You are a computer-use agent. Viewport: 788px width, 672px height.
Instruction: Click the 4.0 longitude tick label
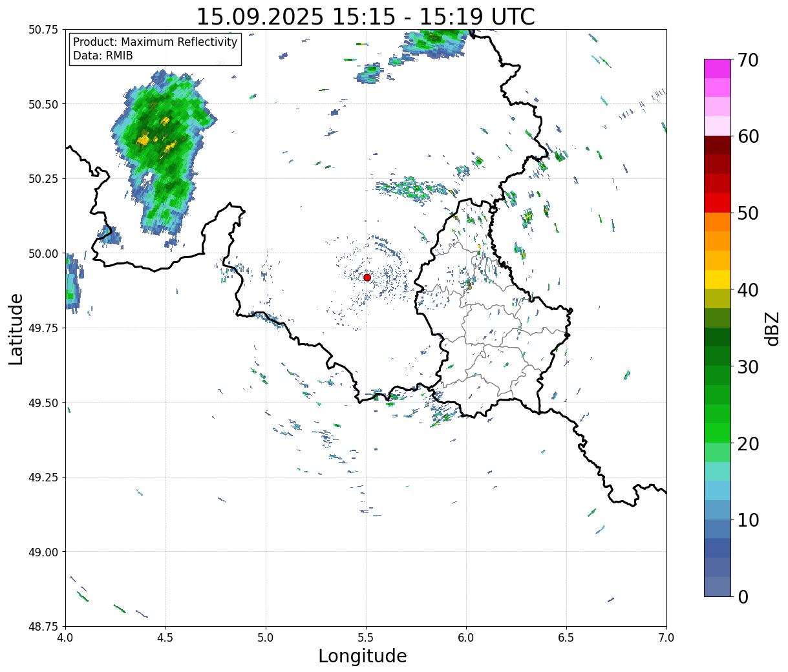[x=65, y=638]
